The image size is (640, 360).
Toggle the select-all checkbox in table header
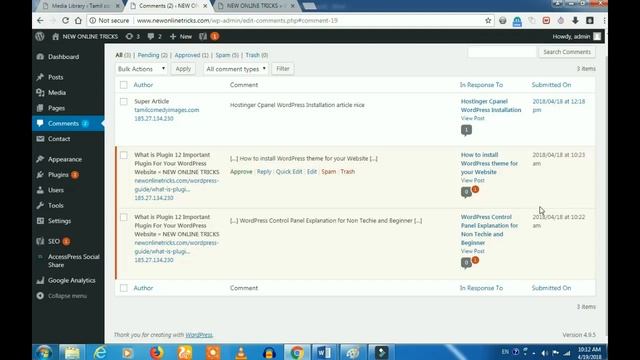[124, 85]
